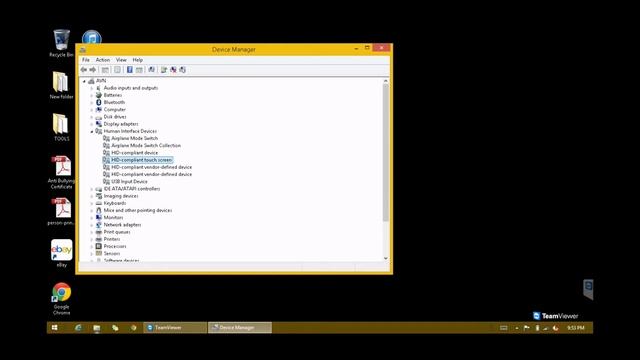The image size is (640, 360).
Task: Click the Scan for hardware changes icon
Action: (x=151, y=70)
